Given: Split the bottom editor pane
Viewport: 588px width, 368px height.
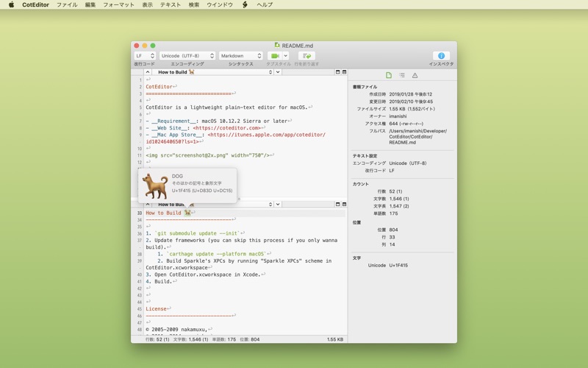Looking at the screenshot, I should point(344,205).
